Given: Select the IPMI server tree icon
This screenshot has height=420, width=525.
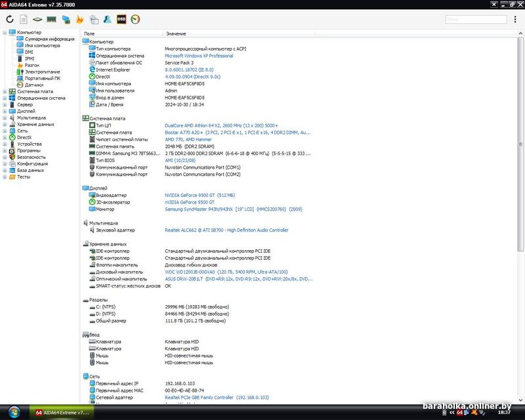Looking at the screenshot, I should [x=20, y=58].
